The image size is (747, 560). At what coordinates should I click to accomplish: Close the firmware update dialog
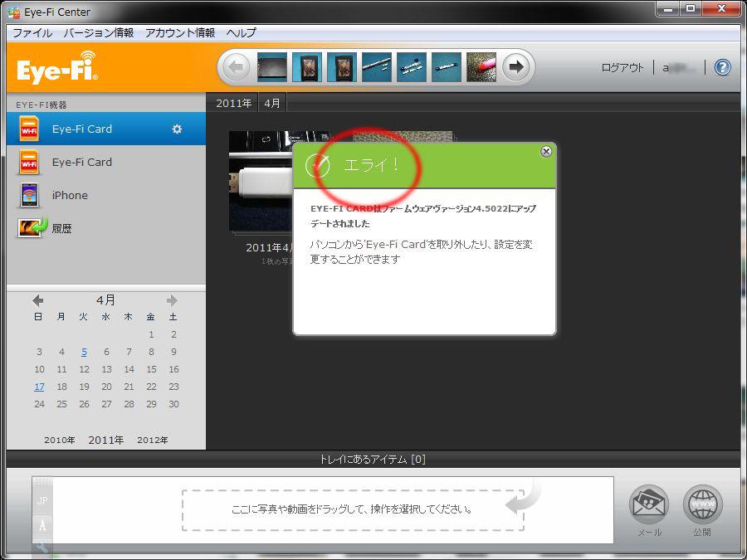546,152
